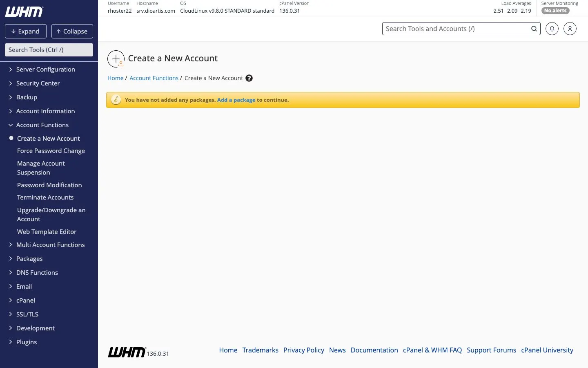Click the WHM footer logo

pyautogui.click(x=127, y=352)
